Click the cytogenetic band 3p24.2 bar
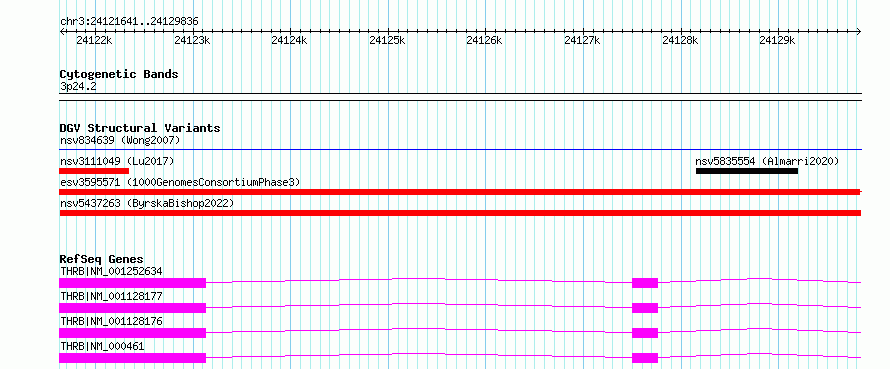 pos(460,97)
